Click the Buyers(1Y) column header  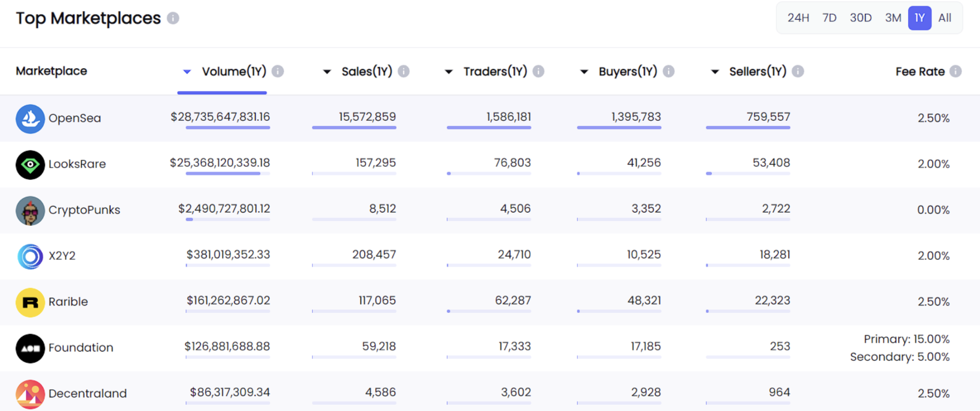coord(628,71)
